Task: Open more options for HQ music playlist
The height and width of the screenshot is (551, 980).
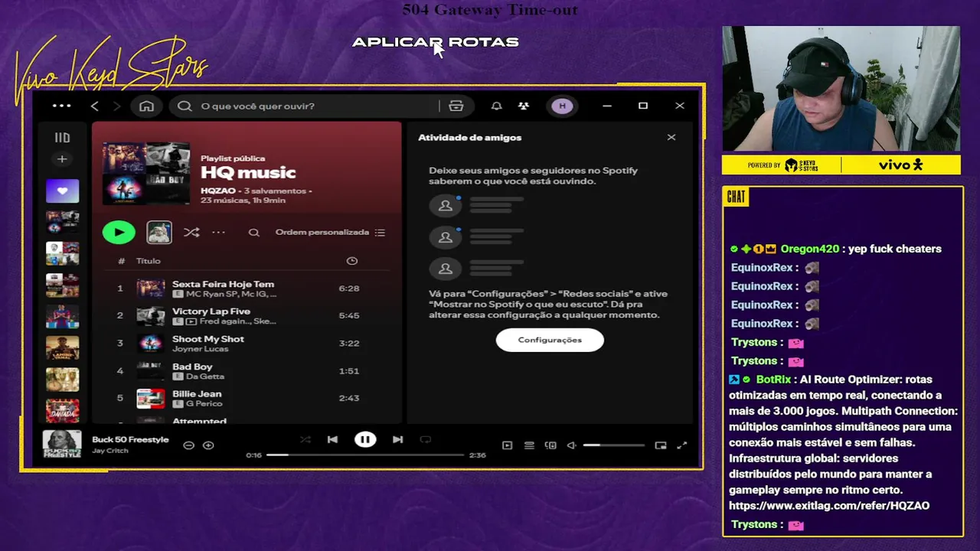Action: [x=219, y=232]
